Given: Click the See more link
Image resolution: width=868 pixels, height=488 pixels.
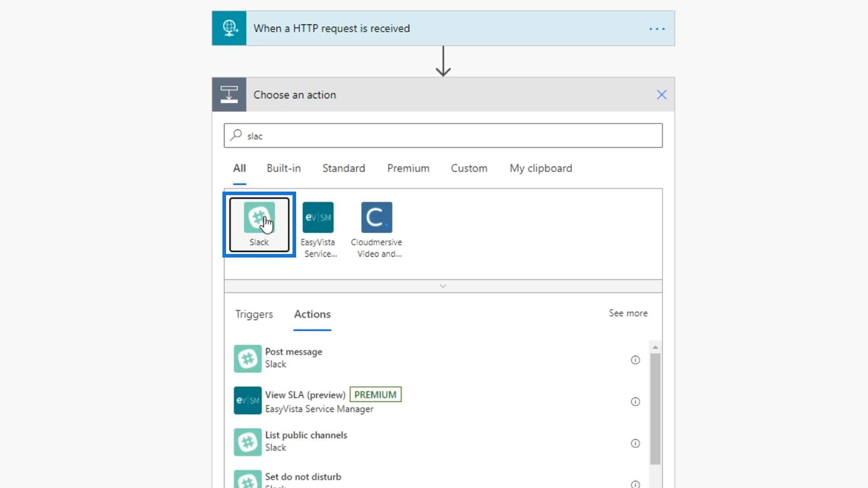Looking at the screenshot, I should point(628,313).
